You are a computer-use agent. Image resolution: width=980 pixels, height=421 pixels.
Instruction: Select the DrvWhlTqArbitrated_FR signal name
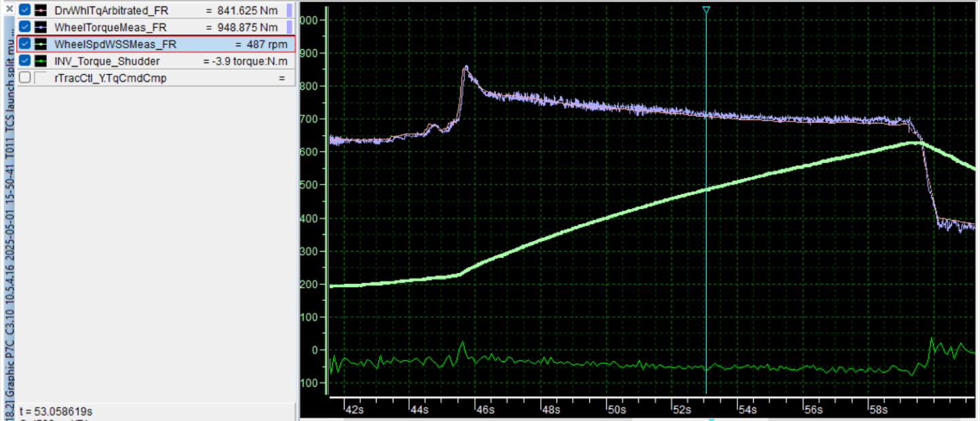[111, 11]
